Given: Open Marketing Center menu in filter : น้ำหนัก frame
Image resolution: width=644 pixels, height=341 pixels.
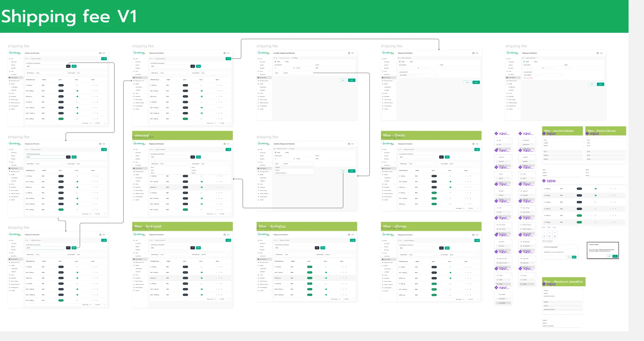Looking at the screenshot, I should click(x=389, y=172).
